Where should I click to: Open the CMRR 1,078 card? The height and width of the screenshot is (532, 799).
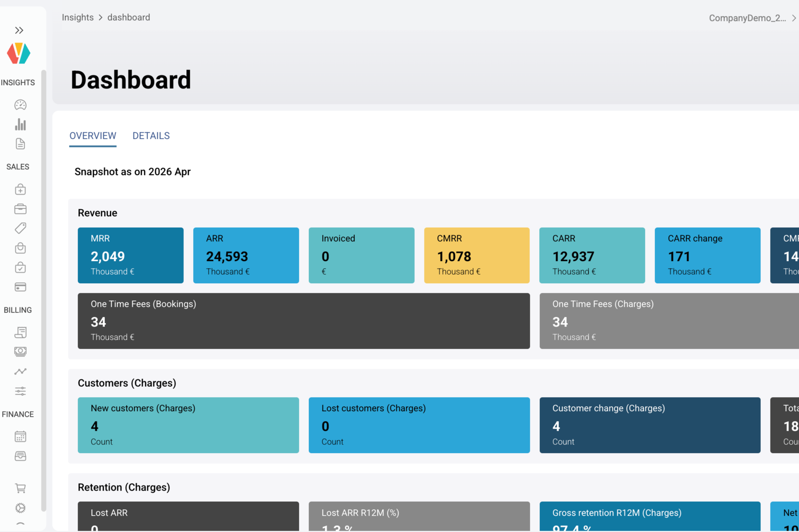[477, 255]
